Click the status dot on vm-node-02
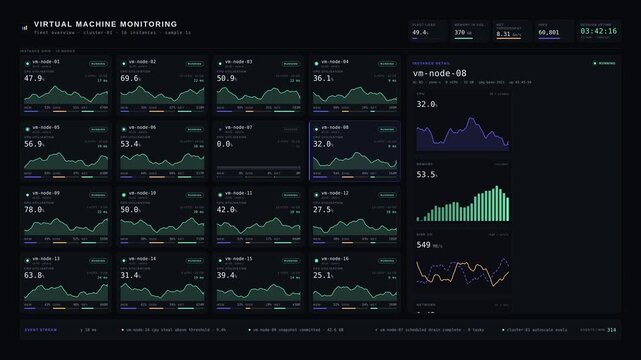641x360 pixels. click(124, 64)
